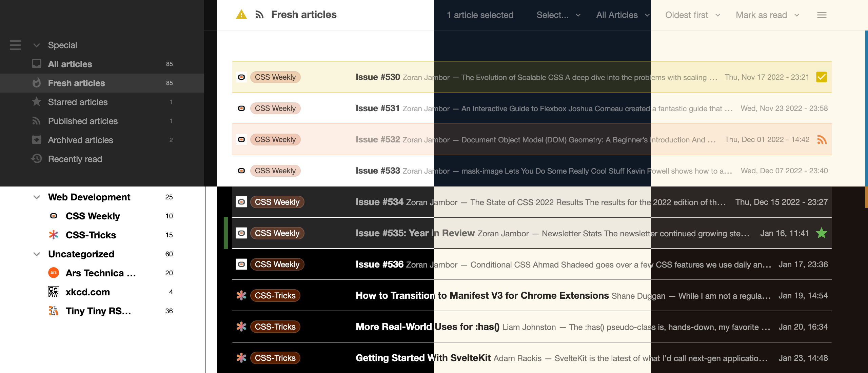Click the Recently read history icon
This screenshot has width=868, height=373.
(37, 159)
